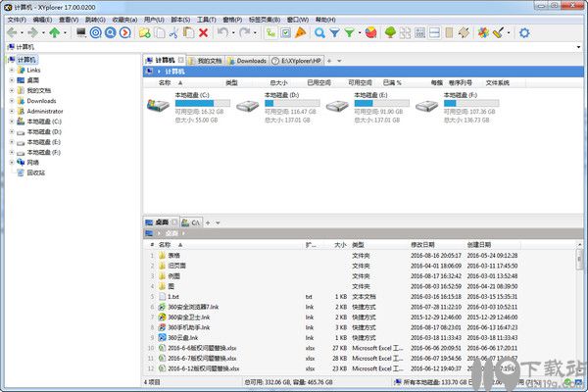Click the Paste clipboard icon
This screenshot has width=588, height=392.
(x=188, y=33)
